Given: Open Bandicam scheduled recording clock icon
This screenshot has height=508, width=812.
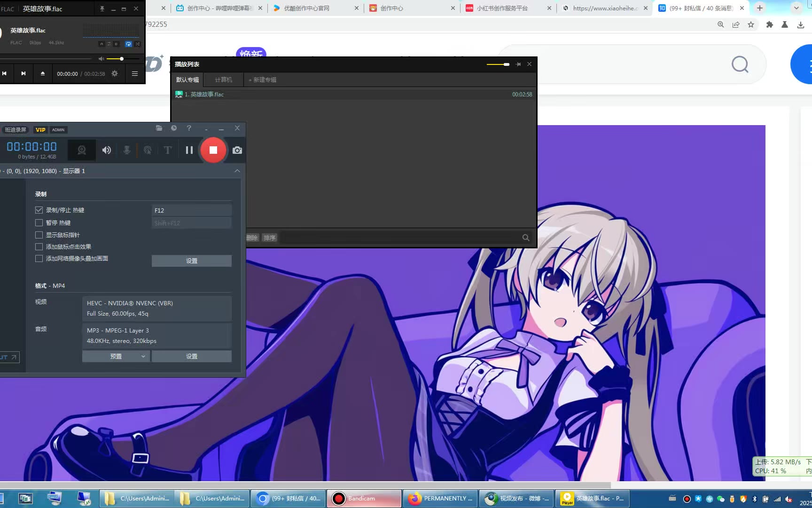Looking at the screenshot, I should [174, 128].
